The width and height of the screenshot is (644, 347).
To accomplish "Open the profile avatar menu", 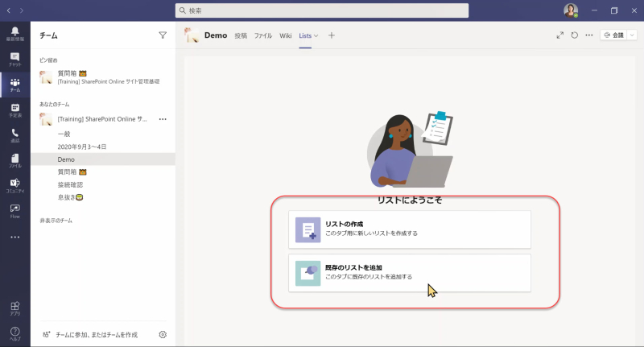I will click(x=571, y=10).
